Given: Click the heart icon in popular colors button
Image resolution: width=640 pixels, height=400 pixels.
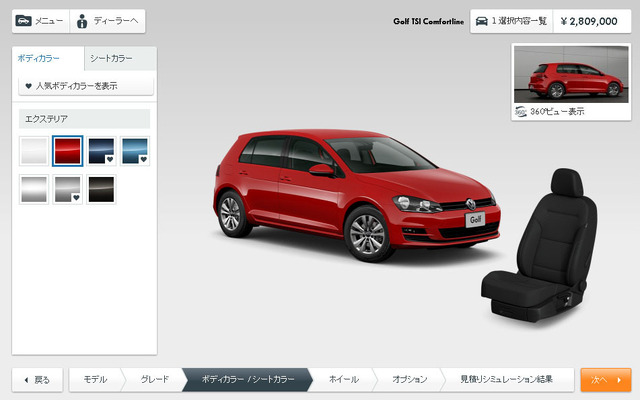Looking at the screenshot, I should (28, 86).
